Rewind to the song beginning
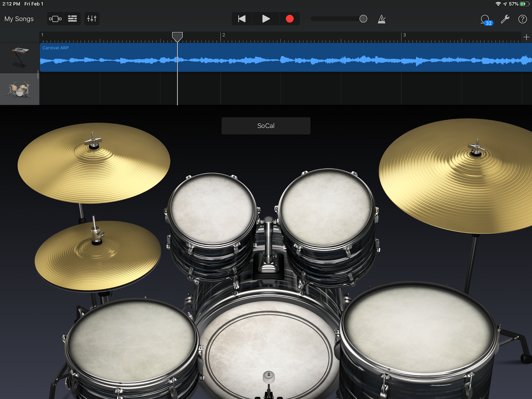 point(242,19)
